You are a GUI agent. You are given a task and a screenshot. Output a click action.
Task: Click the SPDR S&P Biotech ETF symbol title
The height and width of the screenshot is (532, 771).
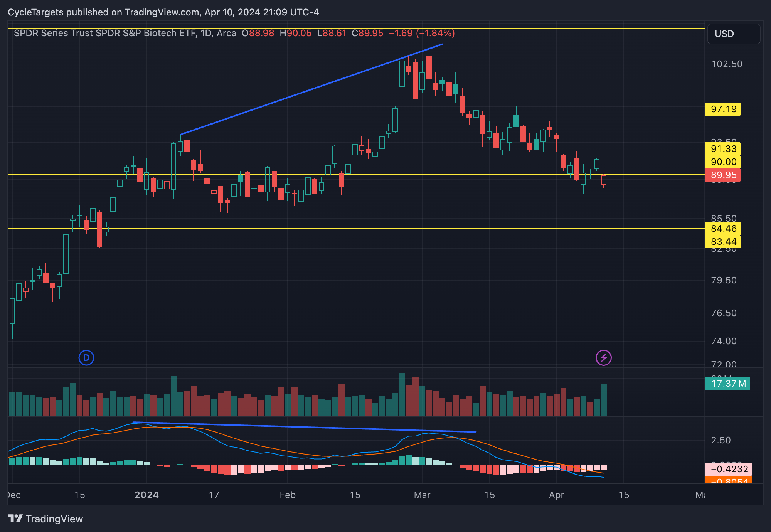pos(125,33)
